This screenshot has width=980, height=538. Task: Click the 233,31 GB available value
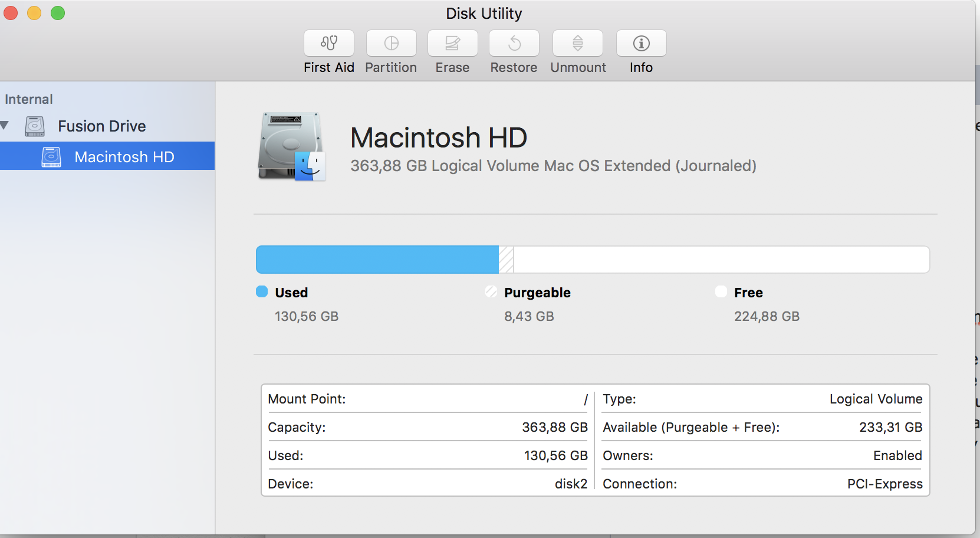[890, 427]
